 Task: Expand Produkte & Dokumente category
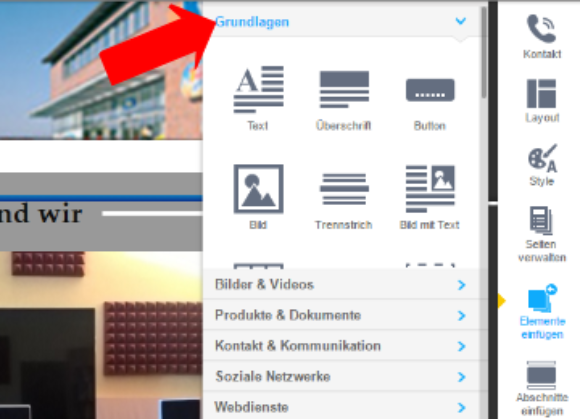(x=340, y=315)
